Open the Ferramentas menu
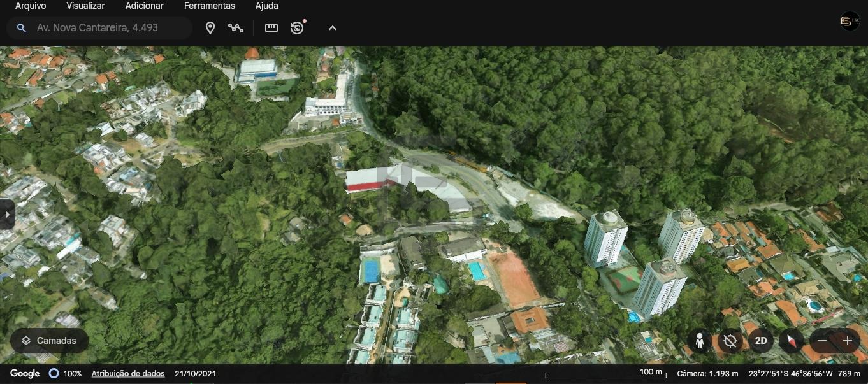 [209, 6]
